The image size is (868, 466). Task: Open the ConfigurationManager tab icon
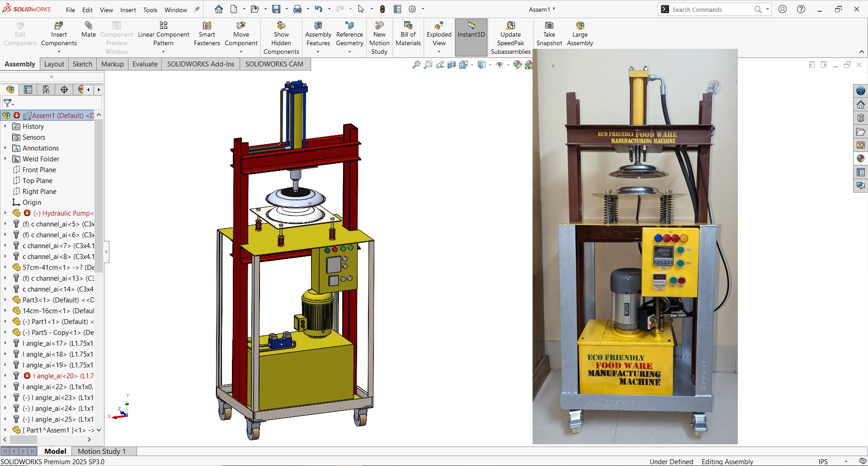46,89
